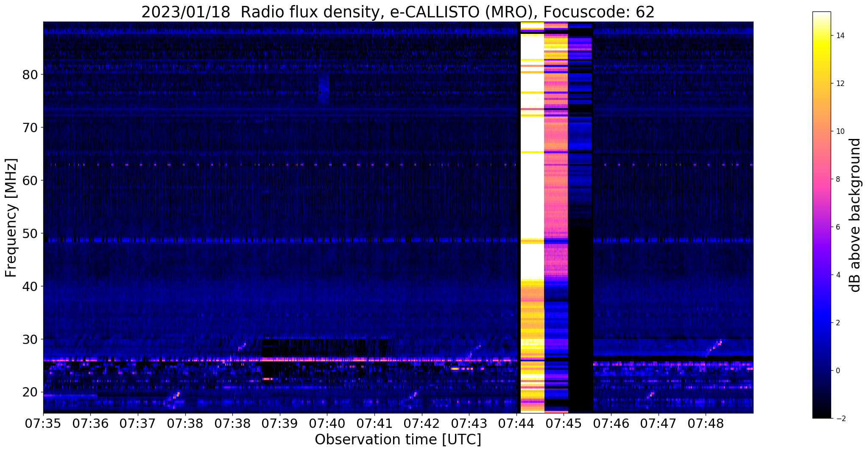Image resolution: width=868 pixels, height=452 pixels.
Task: Select the 07:45 time tick label
Action: pyautogui.click(x=564, y=424)
